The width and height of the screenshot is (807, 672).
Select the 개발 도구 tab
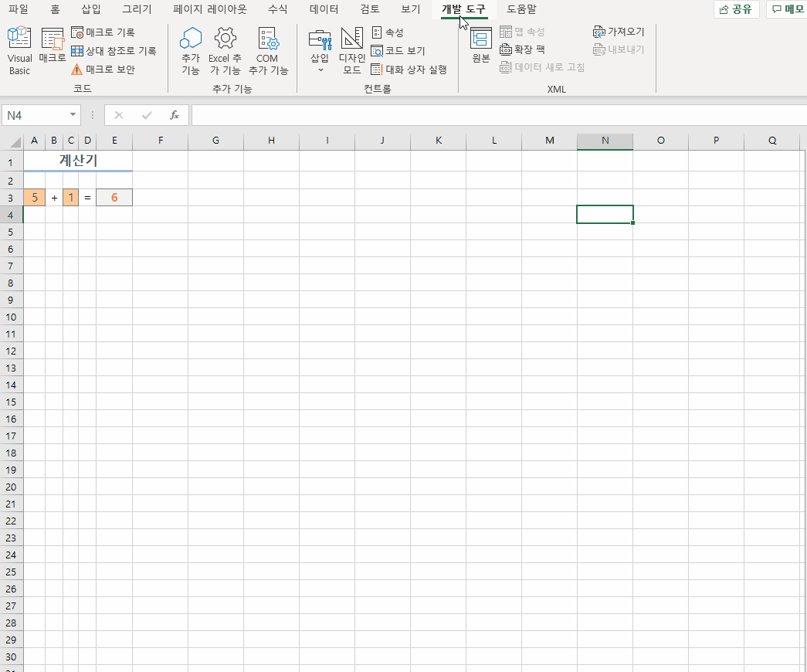[463, 9]
